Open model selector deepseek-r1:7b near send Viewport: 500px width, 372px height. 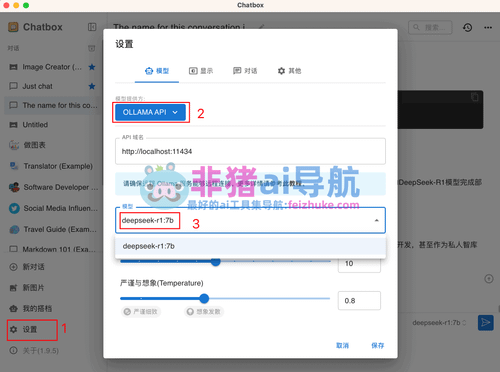(439, 323)
